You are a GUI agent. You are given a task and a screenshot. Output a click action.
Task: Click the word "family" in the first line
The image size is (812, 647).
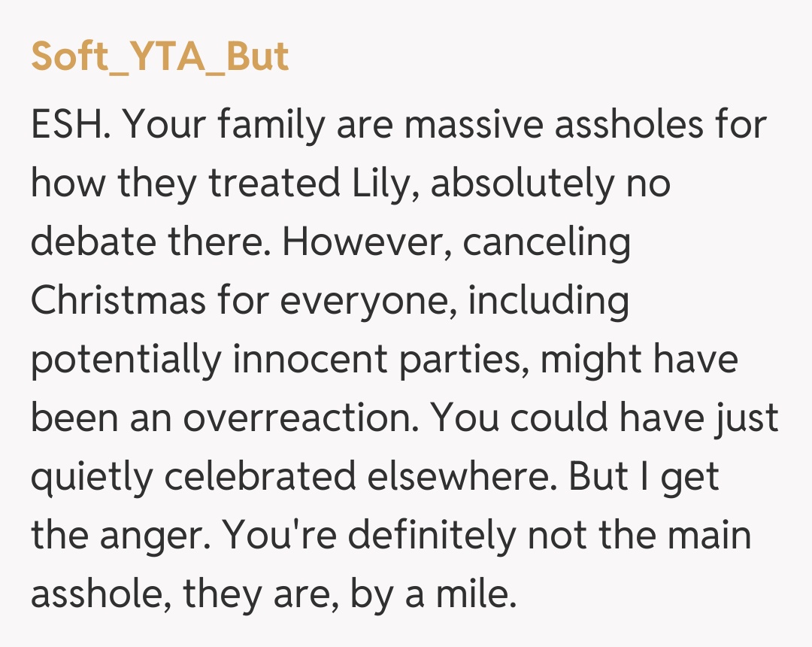coord(269,126)
